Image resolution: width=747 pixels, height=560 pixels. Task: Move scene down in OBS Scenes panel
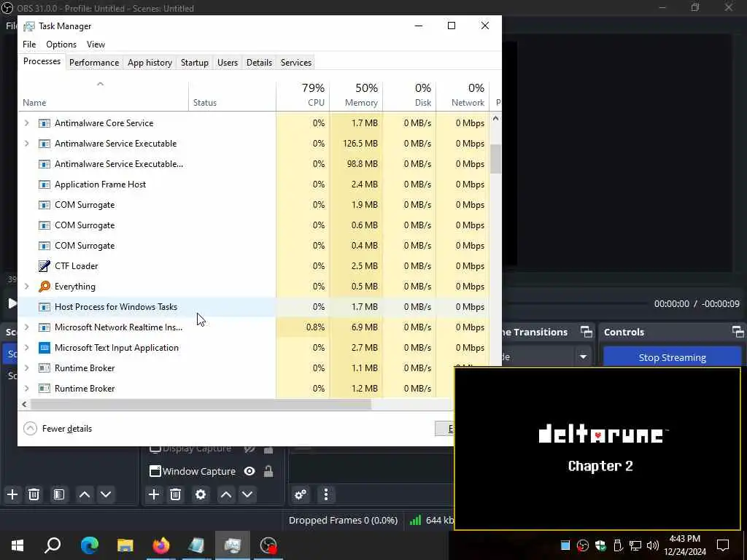pyautogui.click(x=106, y=495)
